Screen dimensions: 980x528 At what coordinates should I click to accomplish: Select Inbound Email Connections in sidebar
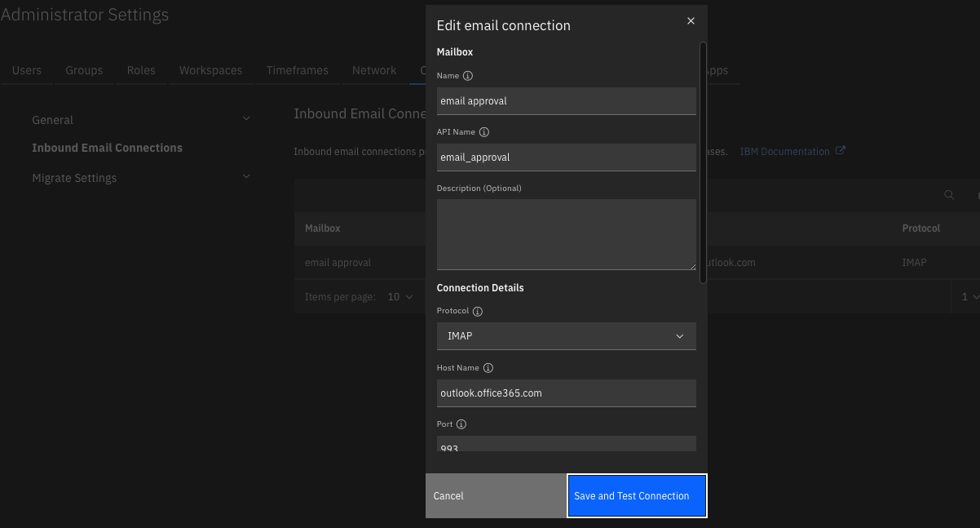pos(107,148)
